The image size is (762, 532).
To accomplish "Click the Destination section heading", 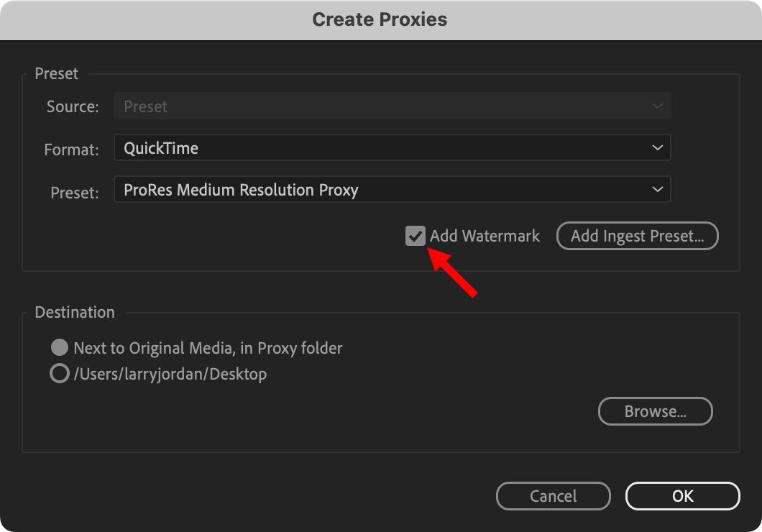I will 75,312.
